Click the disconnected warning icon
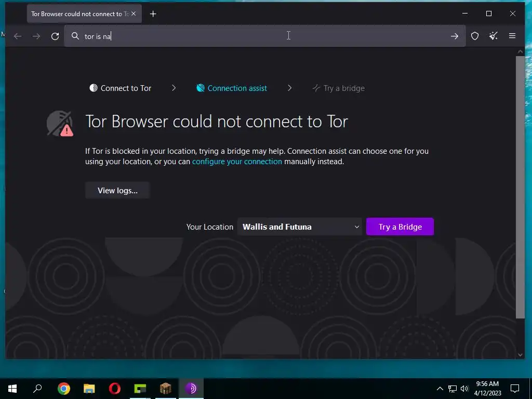The height and width of the screenshot is (399, 532). [x=60, y=124]
